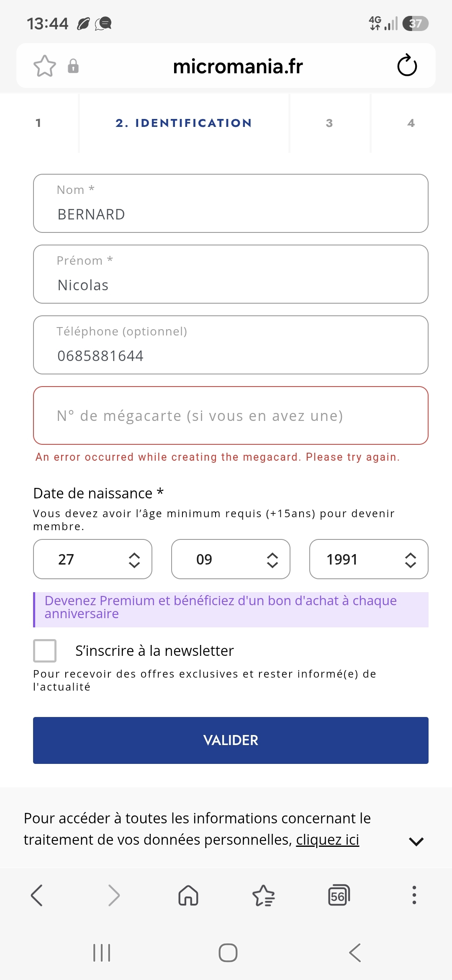Focus the N° de mégacarte field
This screenshot has width=452, height=980.
231,415
